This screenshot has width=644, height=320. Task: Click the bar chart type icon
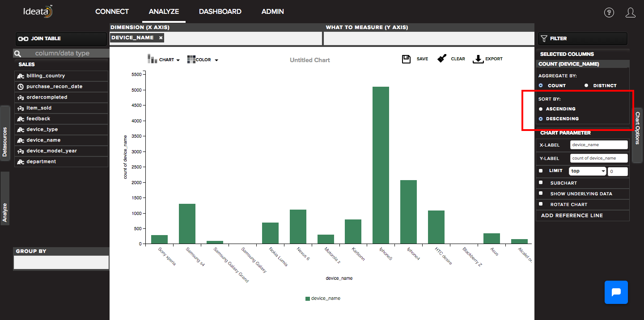152,59
